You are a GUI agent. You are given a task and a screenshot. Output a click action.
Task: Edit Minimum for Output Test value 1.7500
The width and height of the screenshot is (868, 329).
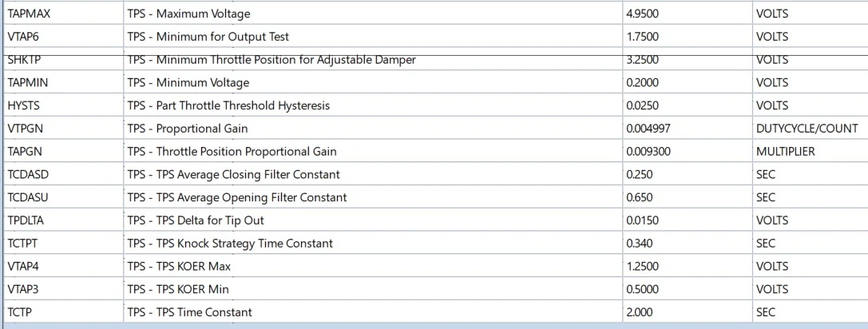pos(687,37)
